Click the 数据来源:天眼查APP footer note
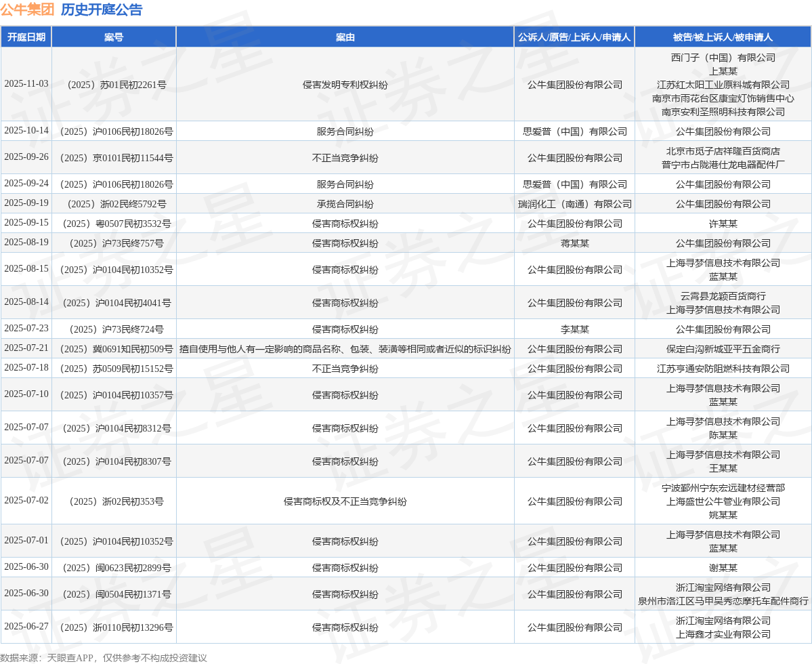The width and height of the screenshot is (812, 664). point(104,658)
